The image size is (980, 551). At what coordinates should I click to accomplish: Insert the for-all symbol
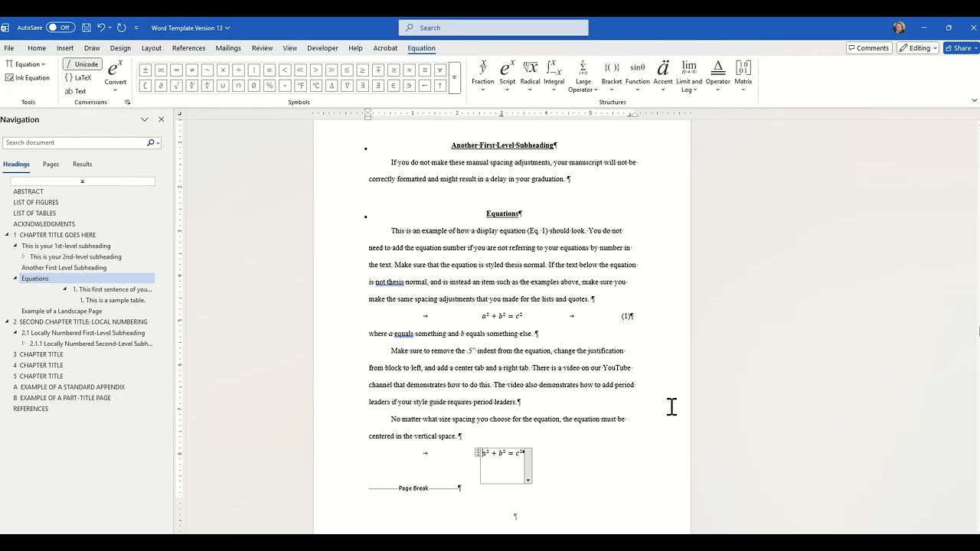coord(440,70)
